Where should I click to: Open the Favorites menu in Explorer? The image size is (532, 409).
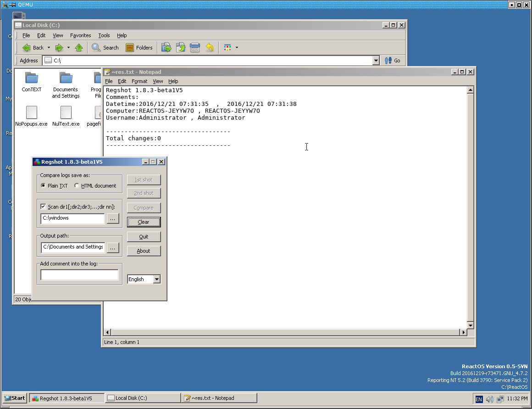point(80,35)
